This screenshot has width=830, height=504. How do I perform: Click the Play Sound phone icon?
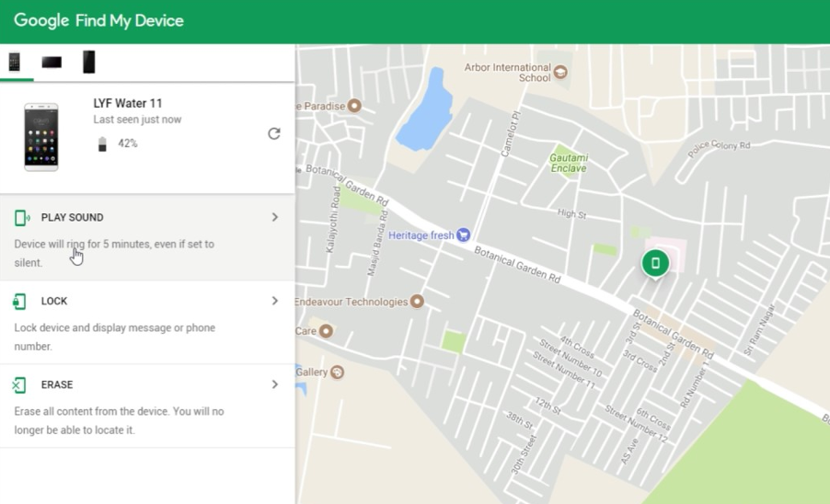(x=22, y=217)
